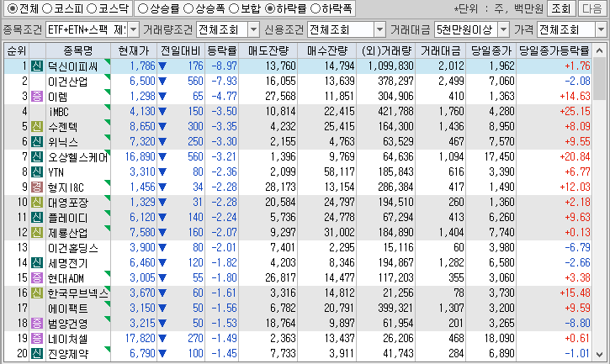Click the 네이처셀 stock name

tap(67, 339)
